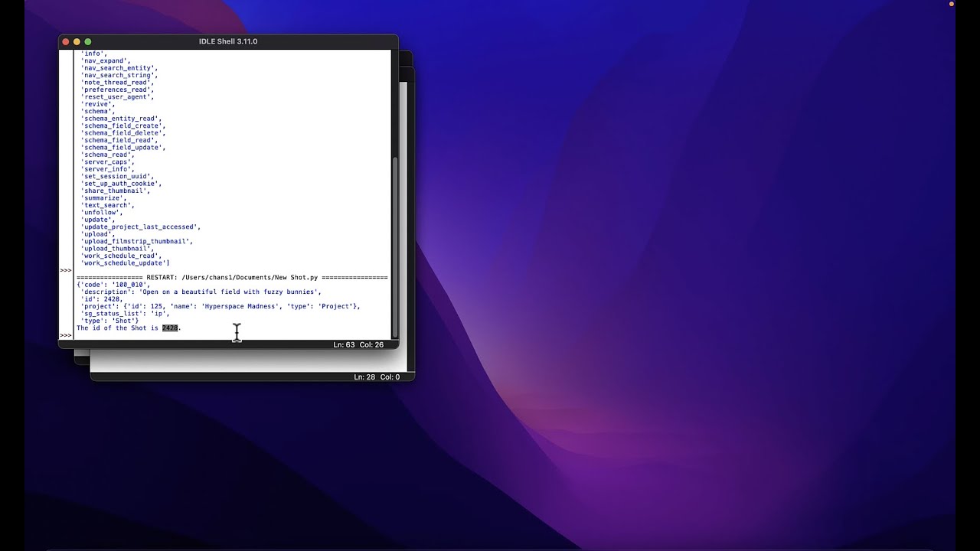Click the 'info' entry in shell output
This screenshot has width=980, height=551.
[94, 54]
